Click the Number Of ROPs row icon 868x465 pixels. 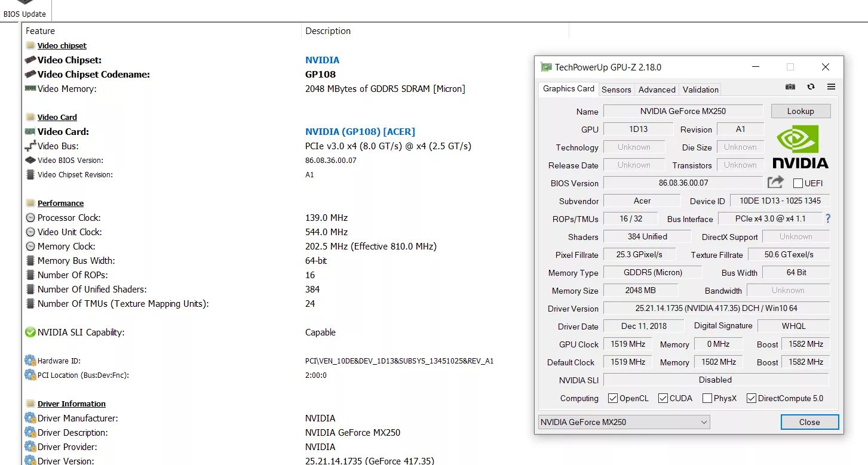(x=30, y=275)
